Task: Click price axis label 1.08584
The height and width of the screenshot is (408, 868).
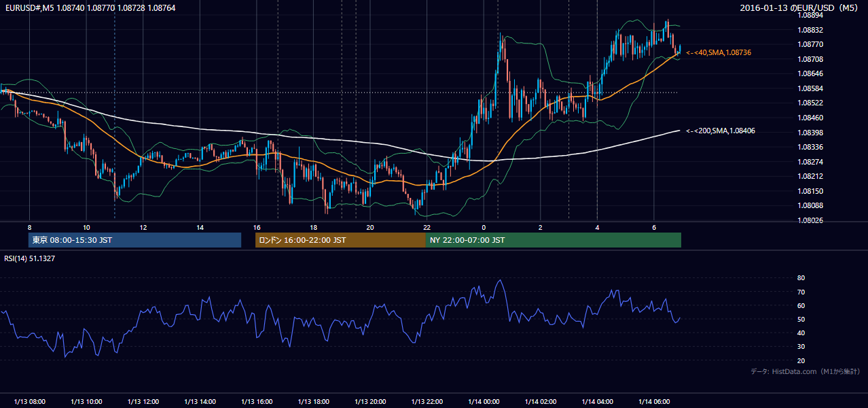Action: [810, 88]
